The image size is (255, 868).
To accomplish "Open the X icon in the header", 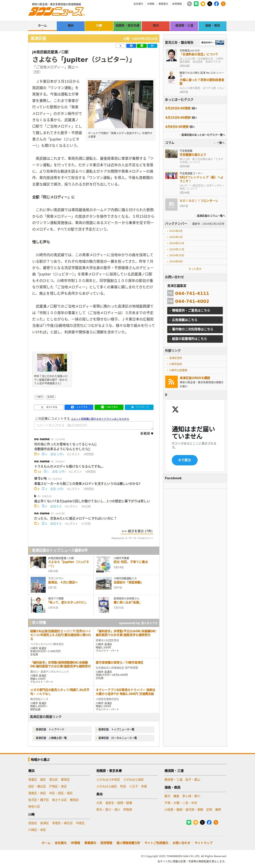I will click(210, 4).
